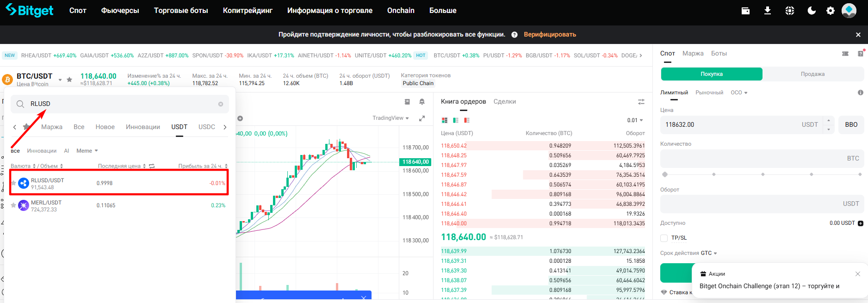The image size is (868, 303).
Task: Click the 118,650.42 ask price
Action: pos(454,146)
